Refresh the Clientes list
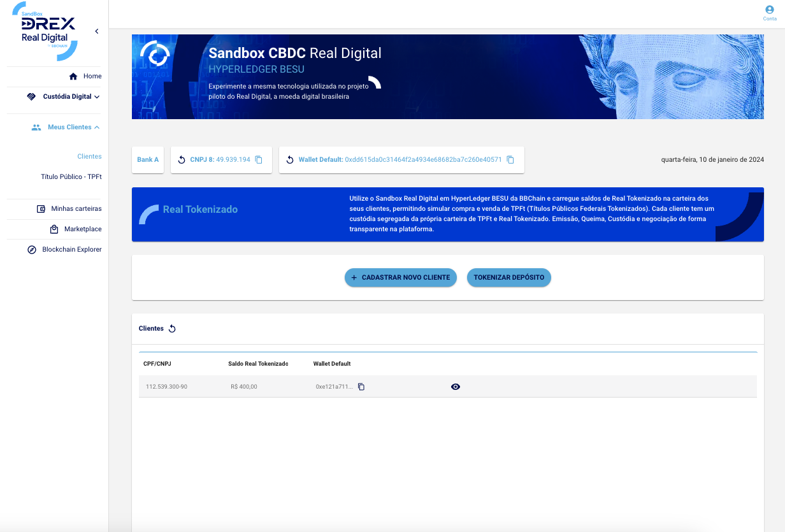The height and width of the screenshot is (532, 785). click(x=172, y=329)
